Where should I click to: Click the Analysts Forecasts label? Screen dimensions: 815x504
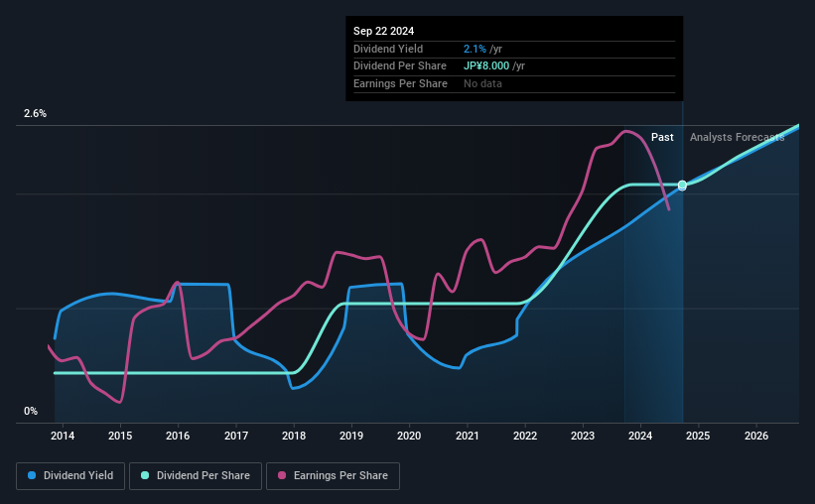click(x=737, y=137)
